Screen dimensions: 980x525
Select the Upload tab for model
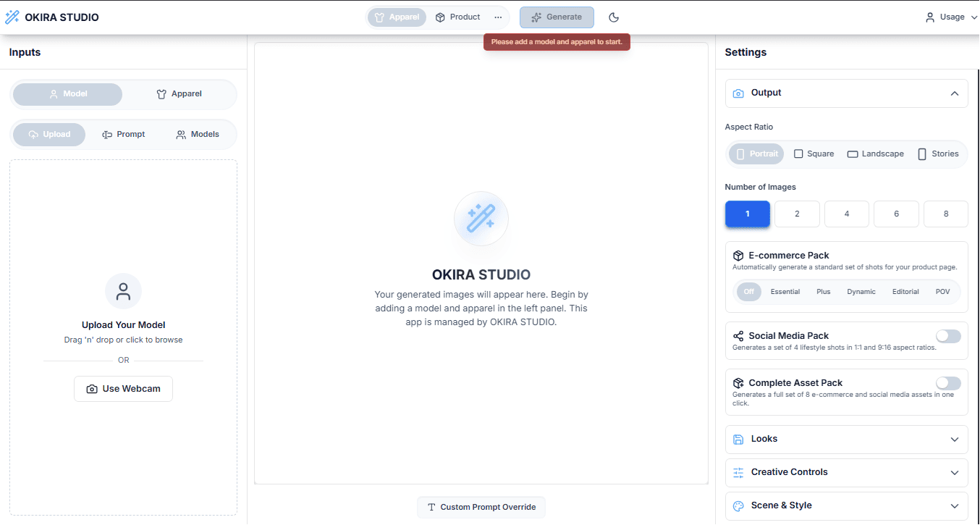coord(49,135)
